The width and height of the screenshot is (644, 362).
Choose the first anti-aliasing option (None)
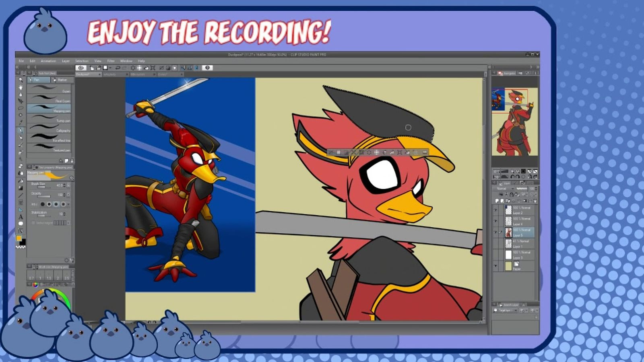pyautogui.click(x=42, y=204)
